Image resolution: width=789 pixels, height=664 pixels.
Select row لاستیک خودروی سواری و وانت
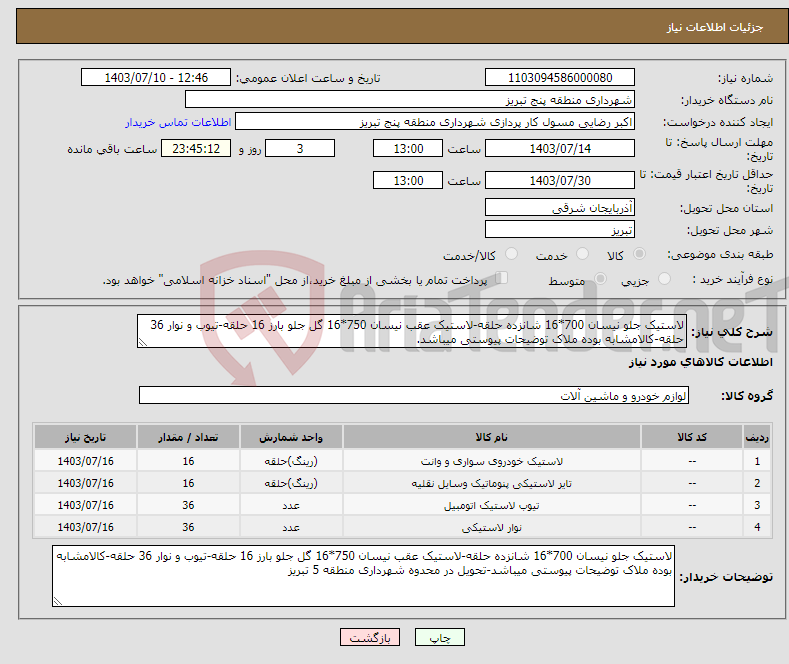(403, 461)
